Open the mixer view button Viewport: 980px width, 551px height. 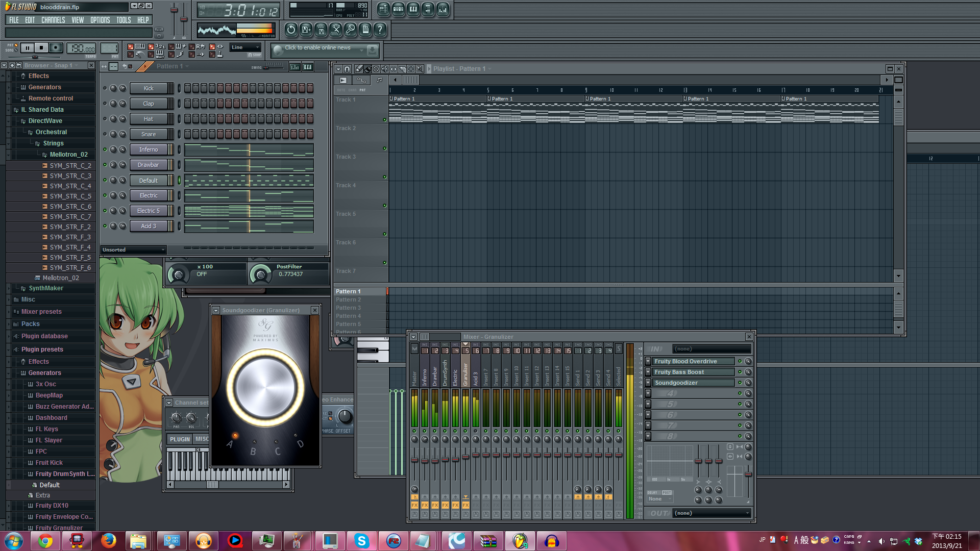(443, 9)
